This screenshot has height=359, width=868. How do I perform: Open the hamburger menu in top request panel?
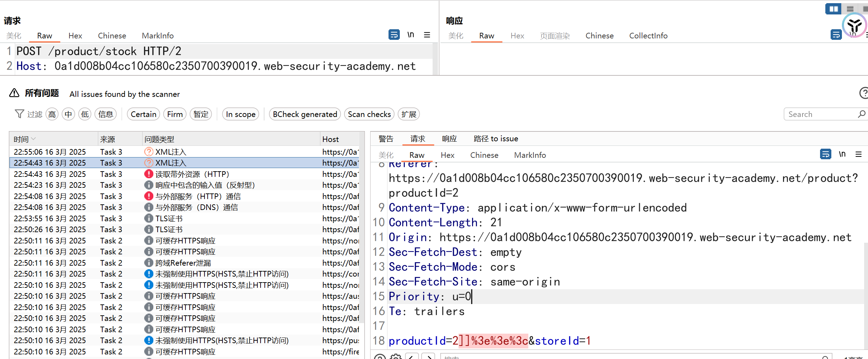[427, 35]
